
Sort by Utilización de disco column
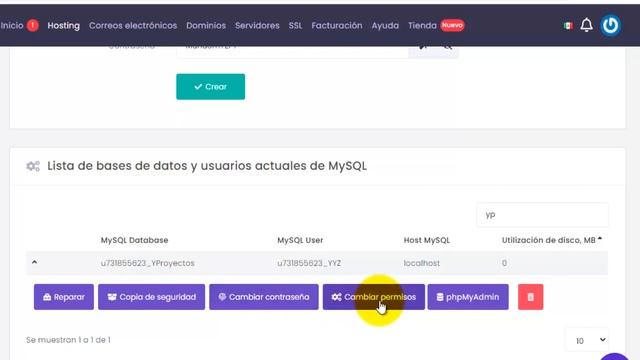tap(552, 240)
